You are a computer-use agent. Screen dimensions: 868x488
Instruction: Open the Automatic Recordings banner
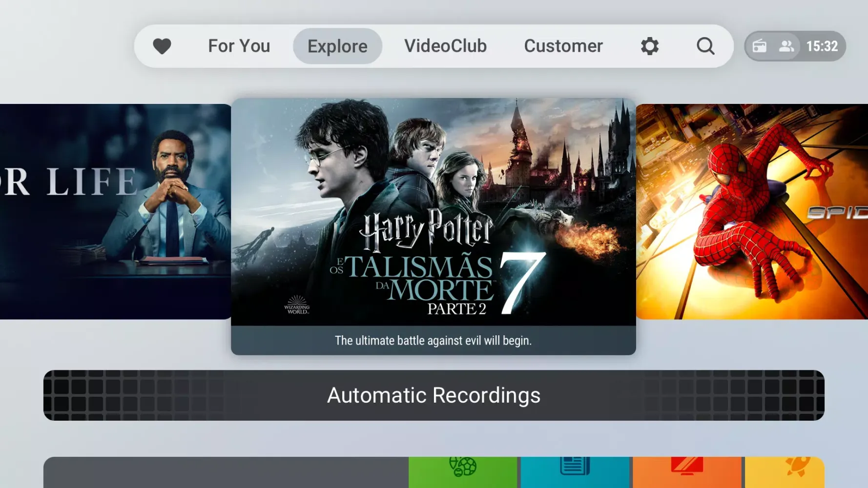(434, 395)
